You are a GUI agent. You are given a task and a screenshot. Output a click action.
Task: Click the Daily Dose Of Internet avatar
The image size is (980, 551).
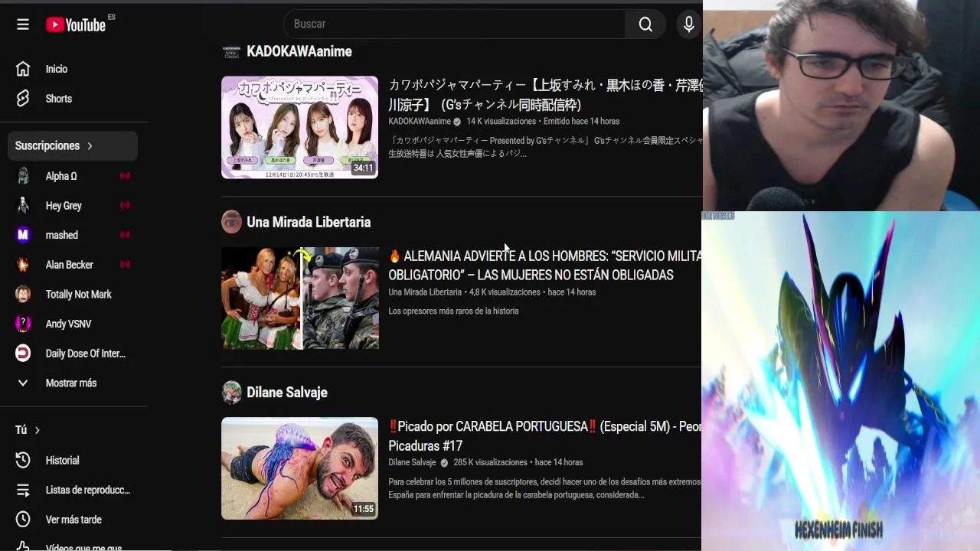pyautogui.click(x=23, y=354)
